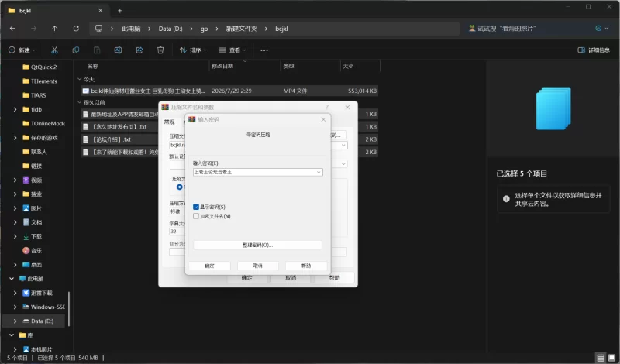Click 确定 in the 输入密码 dialog
The image size is (620, 364).
[x=209, y=266]
